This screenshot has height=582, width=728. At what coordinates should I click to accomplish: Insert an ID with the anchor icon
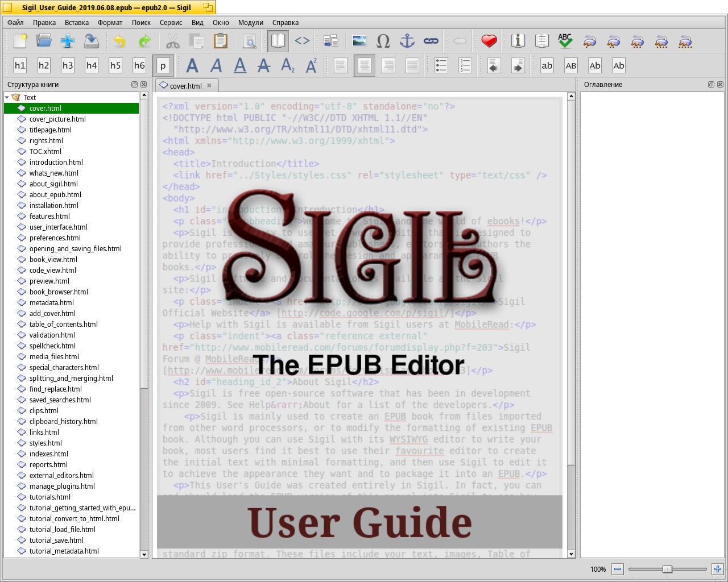click(x=407, y=41)
